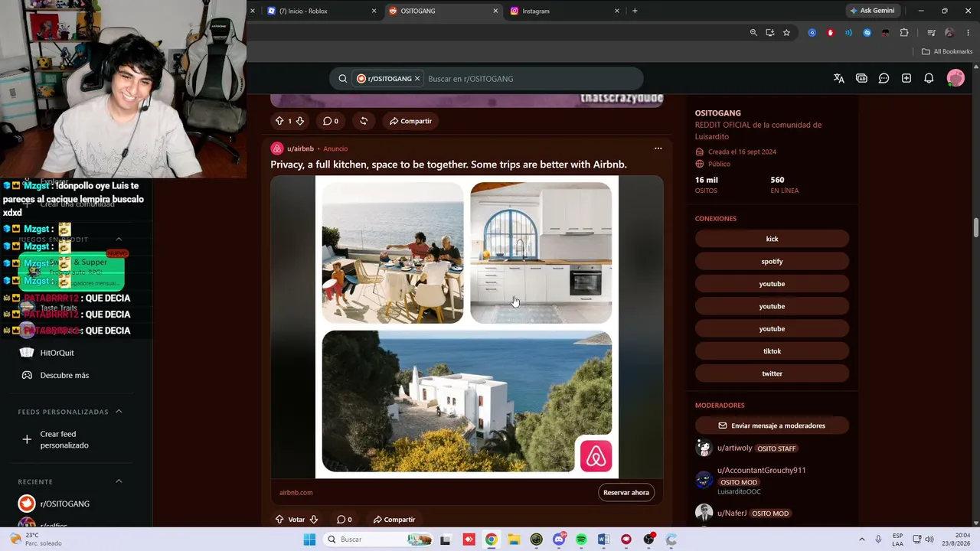Open Spotify from the taskbar
Screen dimensions: 980x551
click(581, 540)
